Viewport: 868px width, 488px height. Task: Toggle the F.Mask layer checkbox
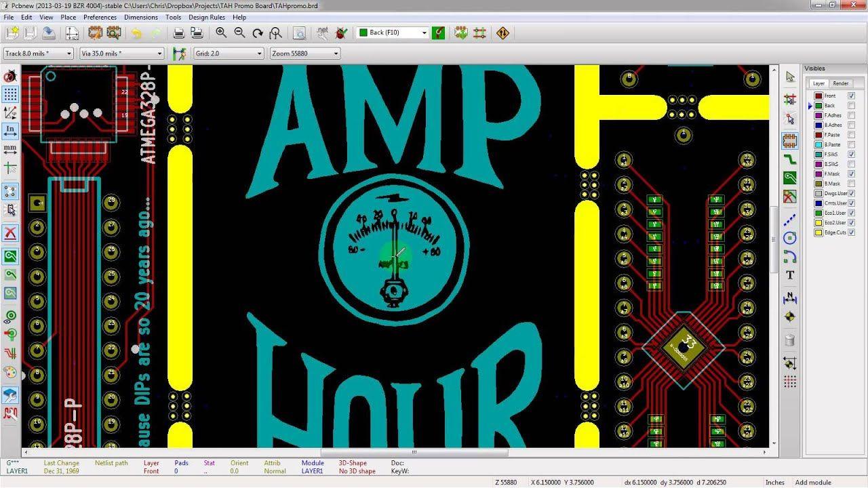(x=852, y=174)
